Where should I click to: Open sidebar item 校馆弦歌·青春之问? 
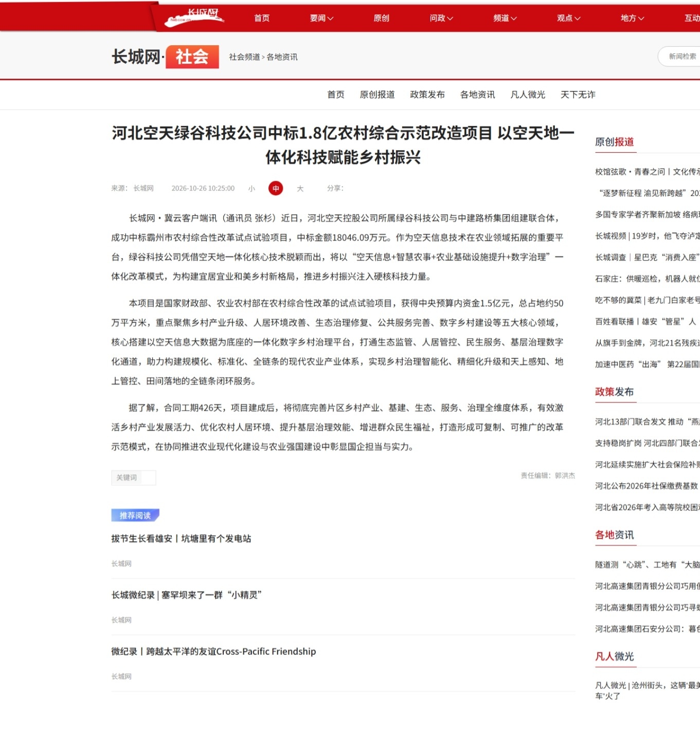pos(648,172)
